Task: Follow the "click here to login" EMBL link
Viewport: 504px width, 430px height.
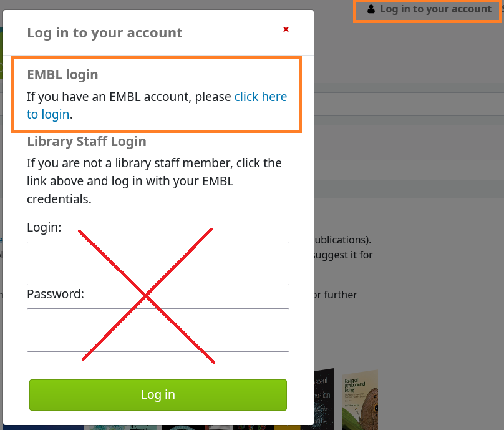Action: 261,97
